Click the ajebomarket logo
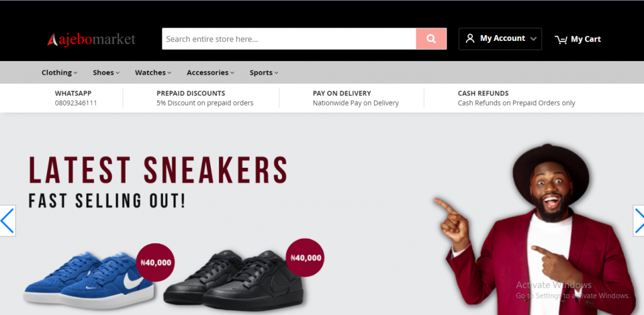Screen dimensions: 644x315 [x=91, y=39]
